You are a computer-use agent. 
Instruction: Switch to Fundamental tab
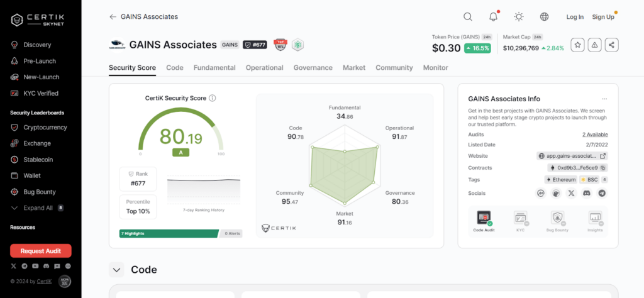coord(214,68)
